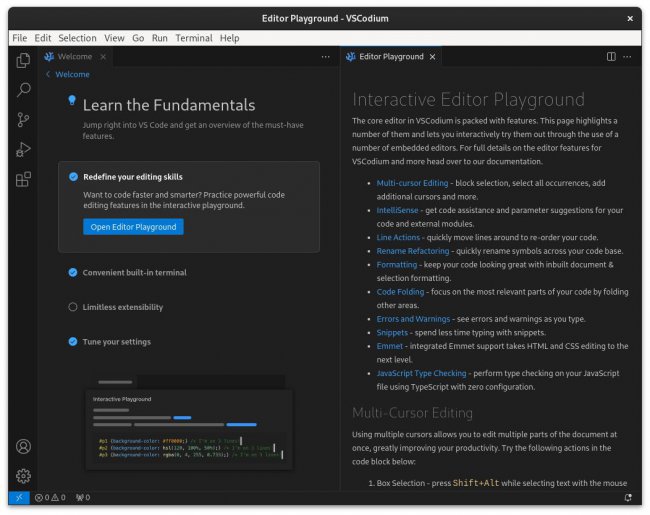Open the Search view in activity bar
Viewport: 650px width, 515px height.
tap(23, 90)
